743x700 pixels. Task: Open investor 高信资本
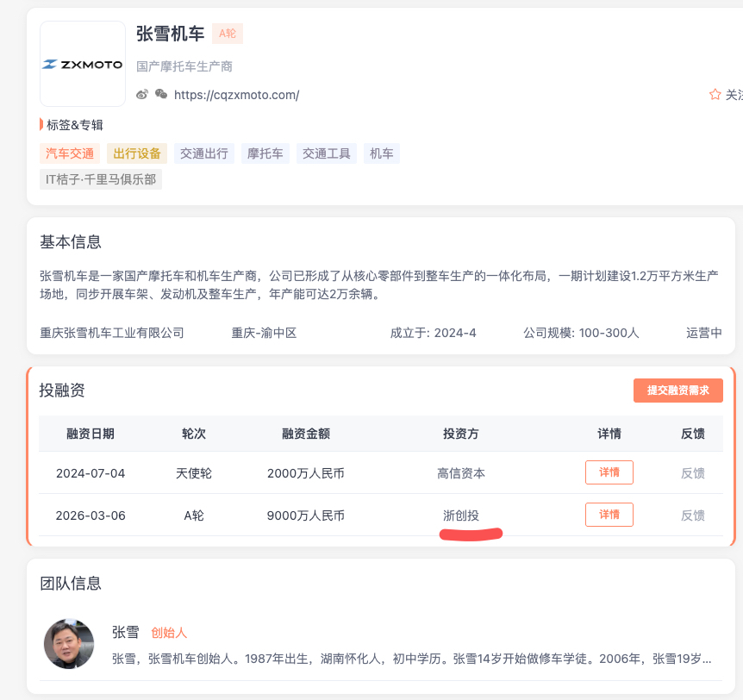[461, 473]
